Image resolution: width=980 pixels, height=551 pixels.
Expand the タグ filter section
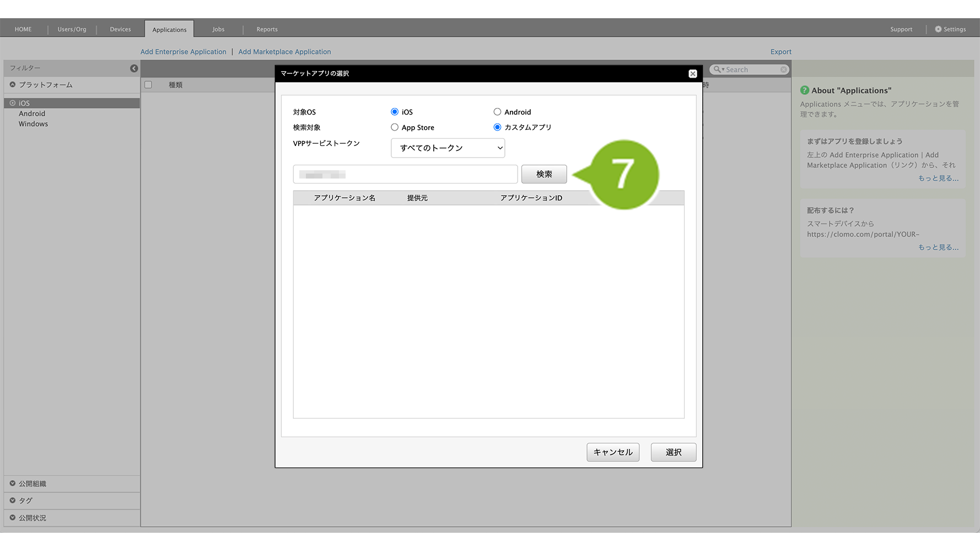tap(13, 500)
